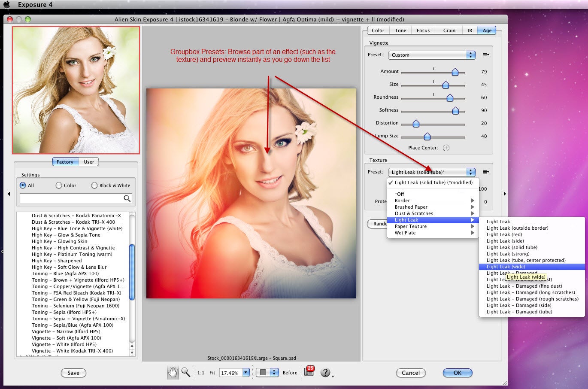The height and width of the screenshot is (389, 588).
Task: Select the Hand pan tool
Action: pyautogui.click(x=173, y=372)
